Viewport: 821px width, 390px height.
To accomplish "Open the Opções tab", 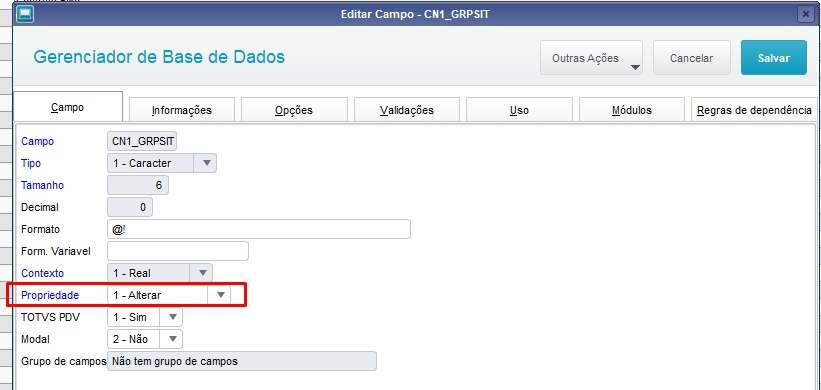I will pyautogui.click(x=294, y=110).
